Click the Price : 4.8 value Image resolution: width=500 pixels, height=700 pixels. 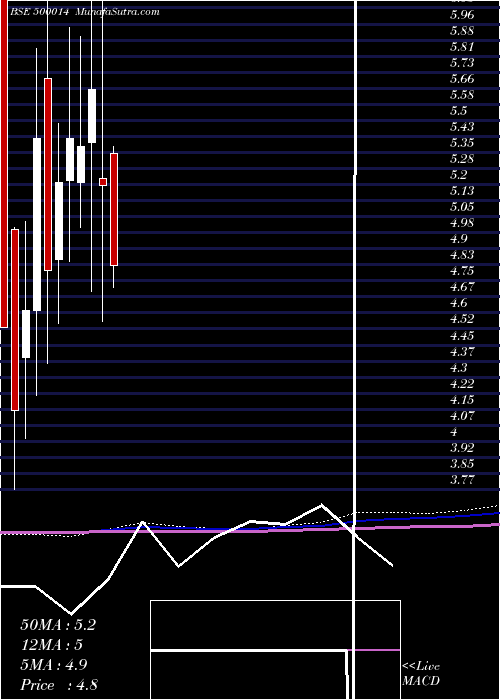click(x=59, y=685)
